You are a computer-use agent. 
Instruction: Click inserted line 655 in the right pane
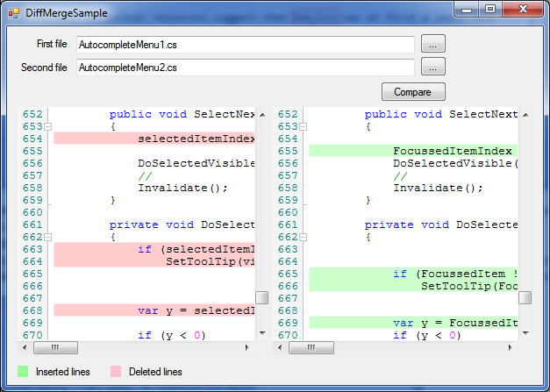412,151
